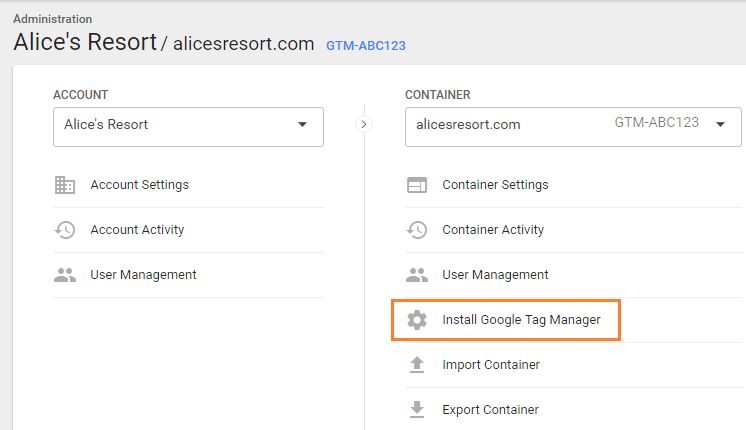Click the GTM-ABC123 link in header
This screenshot has width=746, height=430.
pyautogui.click(x=366, y=46)
